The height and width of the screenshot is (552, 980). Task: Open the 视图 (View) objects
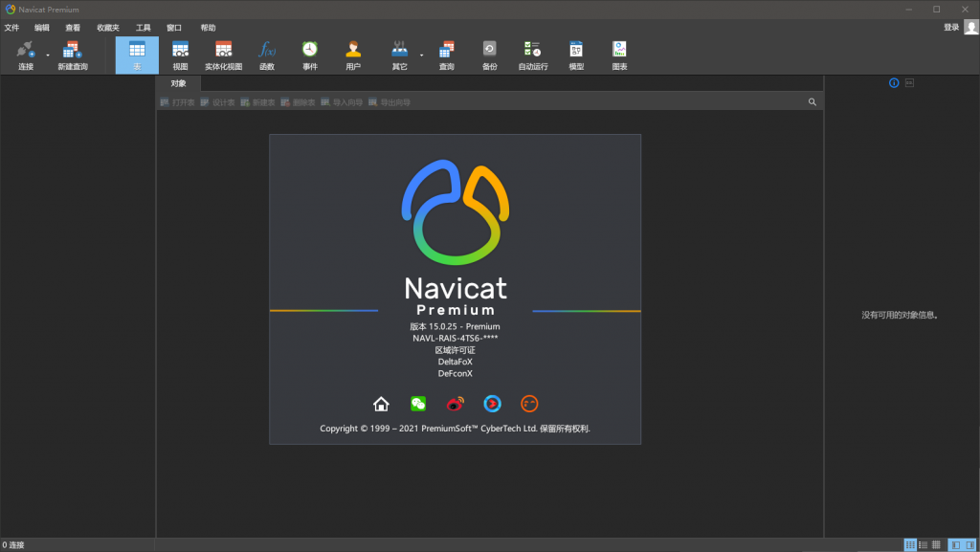[x=180, y=55]
